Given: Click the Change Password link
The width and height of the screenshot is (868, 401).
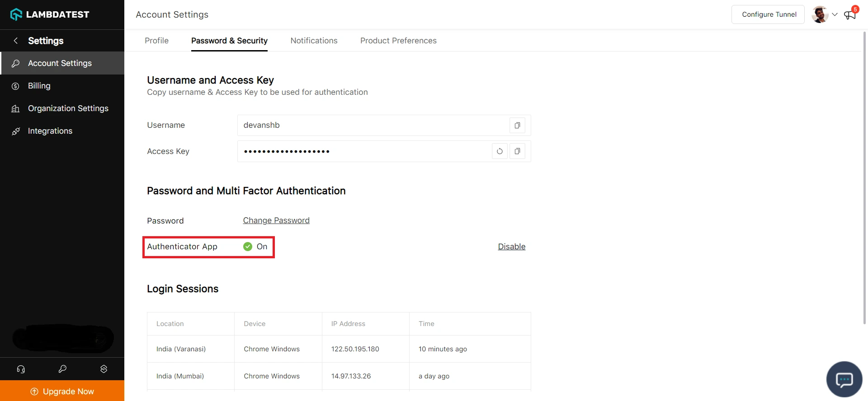Looking at the screenshot, I should tap(276, 220).
